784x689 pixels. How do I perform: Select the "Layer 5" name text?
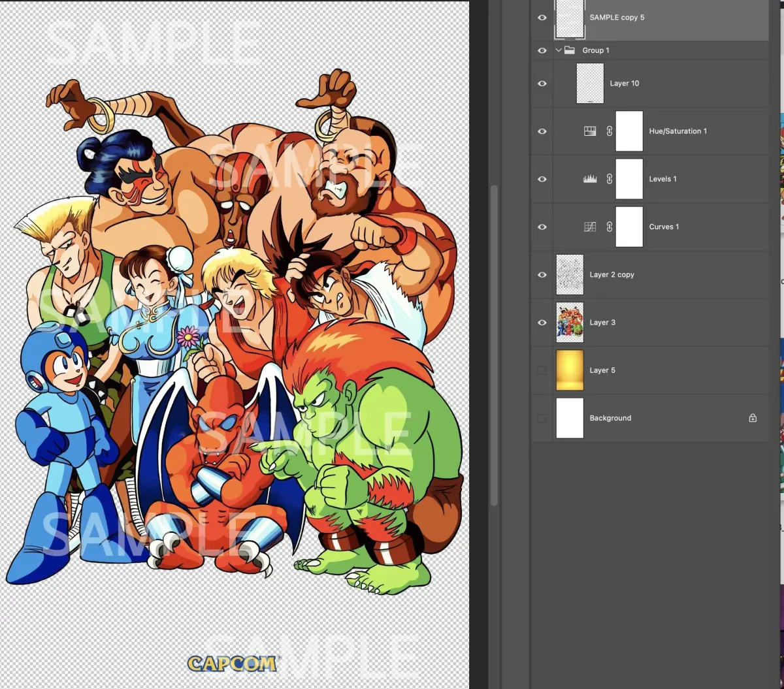[602, 370]
